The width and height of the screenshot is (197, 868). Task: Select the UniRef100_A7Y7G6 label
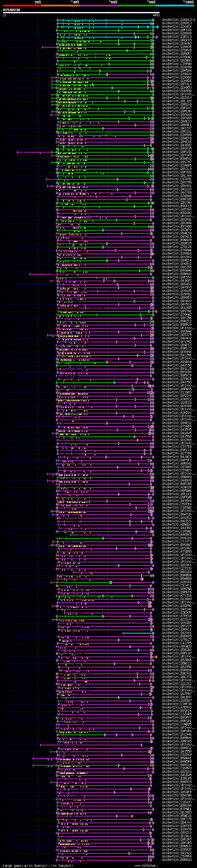[176, 595]
